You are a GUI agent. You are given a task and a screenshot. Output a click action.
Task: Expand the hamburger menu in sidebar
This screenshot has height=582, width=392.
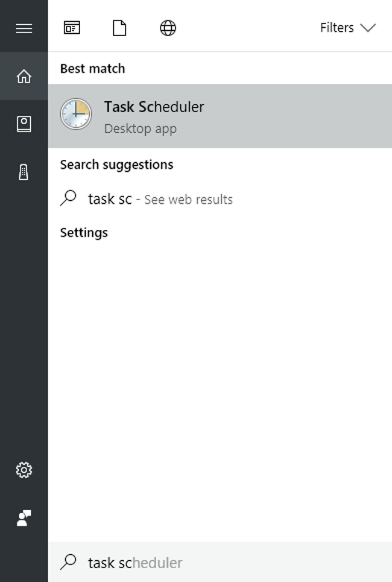24,28
